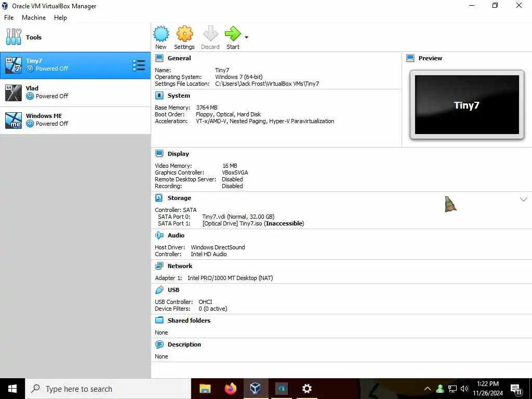Open the Windows Start menu

(12, 389)
